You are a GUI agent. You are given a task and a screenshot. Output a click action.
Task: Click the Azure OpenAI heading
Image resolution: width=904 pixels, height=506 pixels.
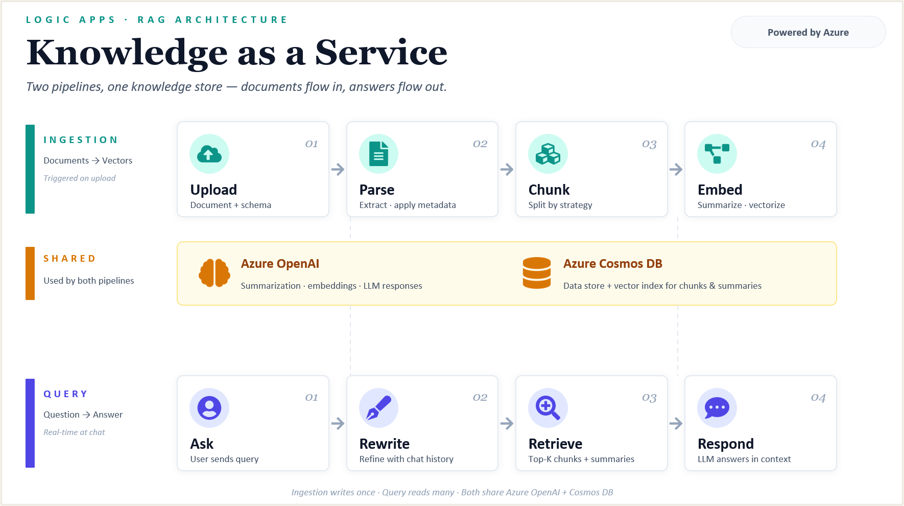280,263
